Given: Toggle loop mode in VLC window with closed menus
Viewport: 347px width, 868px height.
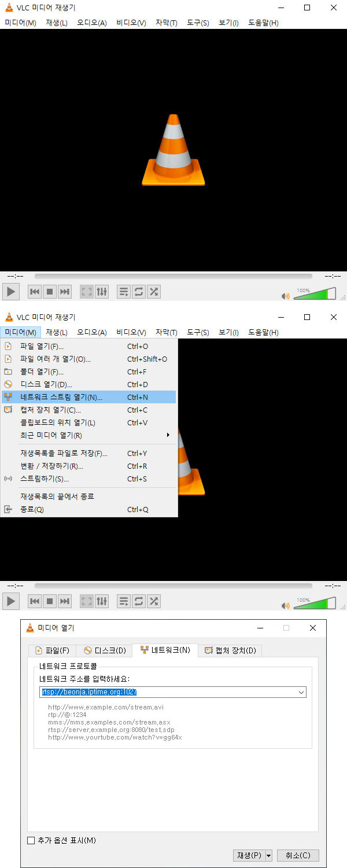Looking at the screenshot, I should 139,292.
